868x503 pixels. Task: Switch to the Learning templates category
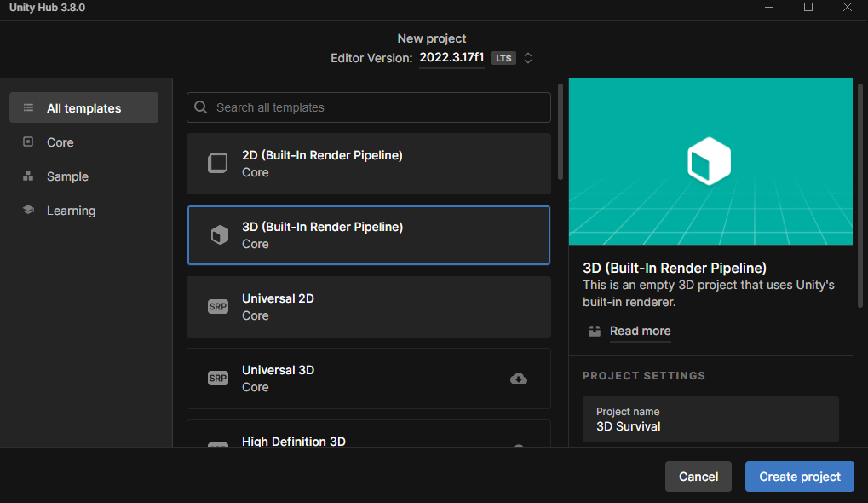tap(84, 211)
